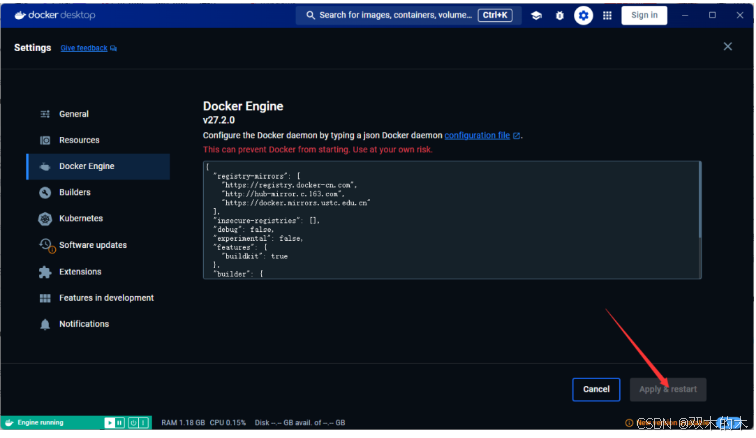Click the Features in development grid icon
756x438 pixels.
tap(45, 298)
